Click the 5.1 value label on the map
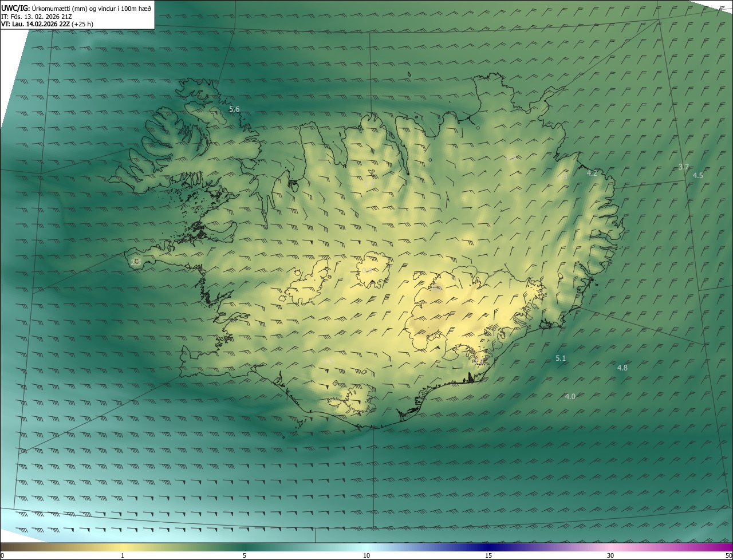 (561, 358)
